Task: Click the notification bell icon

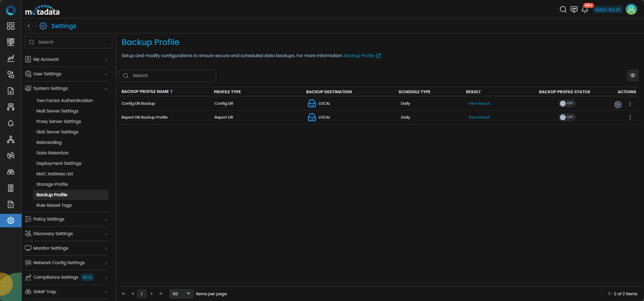Action: pyautogui.click(x=585, y=9)
